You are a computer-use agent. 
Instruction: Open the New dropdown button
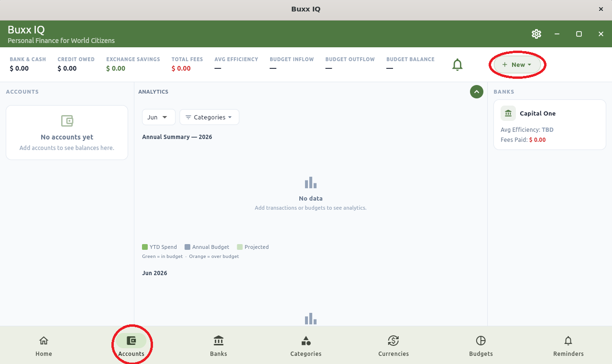(x=517, y=64)
